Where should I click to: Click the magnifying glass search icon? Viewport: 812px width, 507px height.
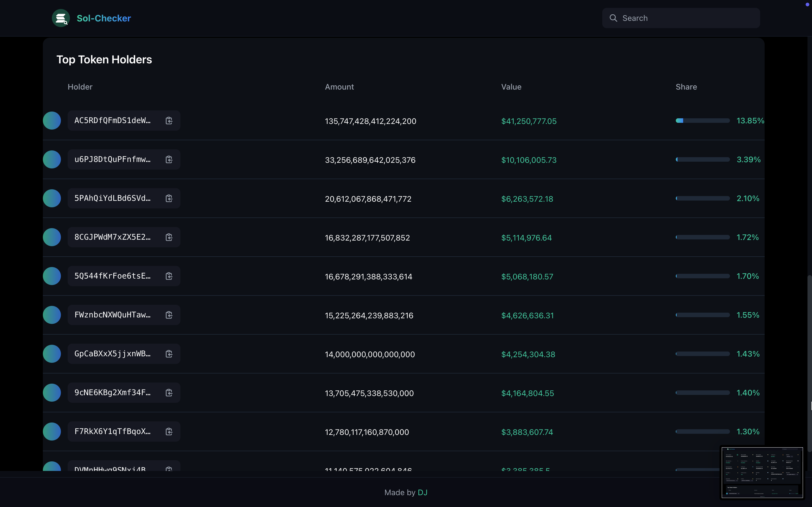point(614,18)
